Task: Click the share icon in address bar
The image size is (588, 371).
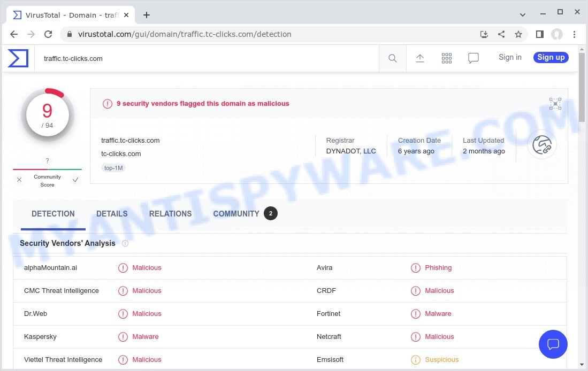Action: click(x=501, y=34)
